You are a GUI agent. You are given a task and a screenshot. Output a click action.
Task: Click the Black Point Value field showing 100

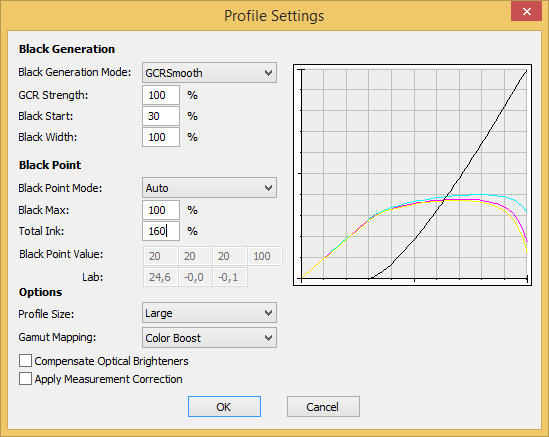[265, 256]
